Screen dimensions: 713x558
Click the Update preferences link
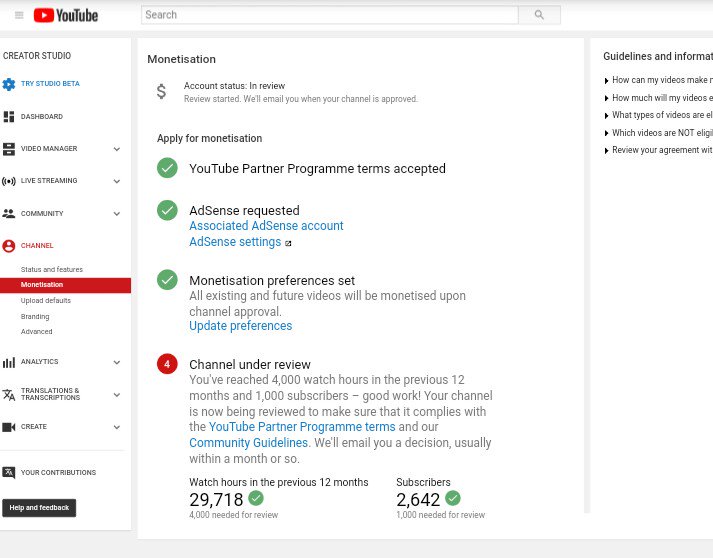pos(241,326)
